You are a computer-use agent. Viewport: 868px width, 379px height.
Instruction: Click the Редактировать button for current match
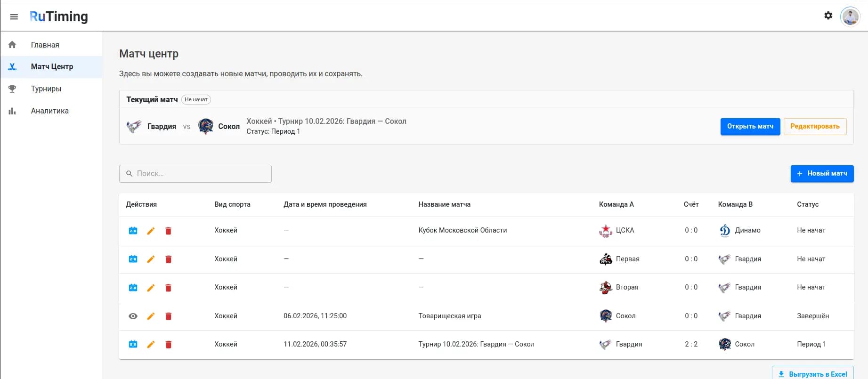[815, 126]
